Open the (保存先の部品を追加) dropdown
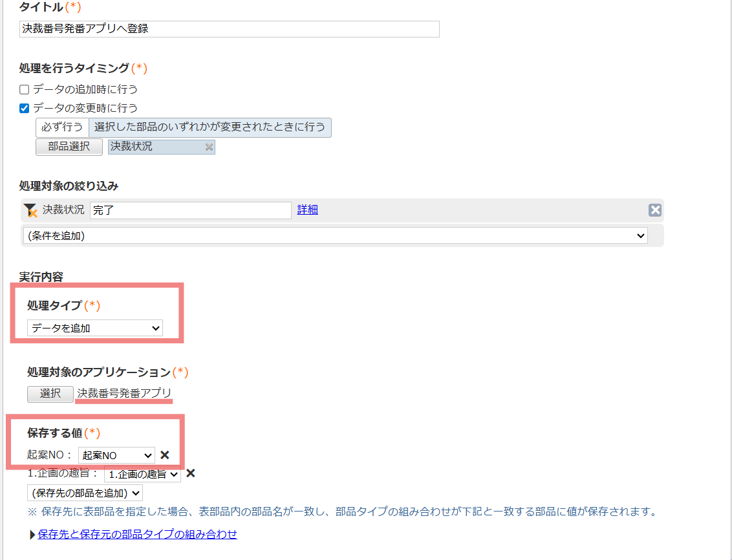Viewport: 732px width, 560px height. tap(84, 492)
